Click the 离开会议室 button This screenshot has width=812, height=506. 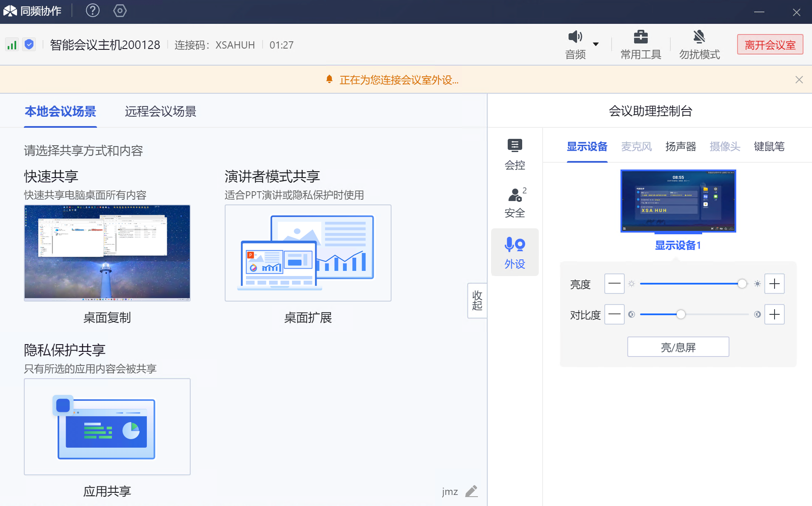point(770,45)
